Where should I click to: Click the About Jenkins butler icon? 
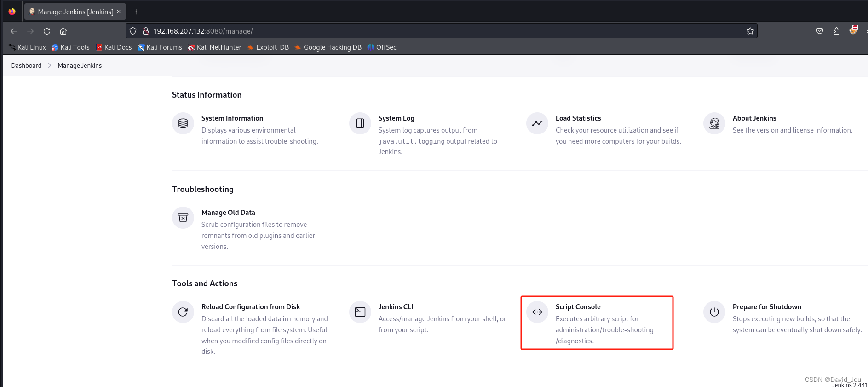click(x=714, y=123)
